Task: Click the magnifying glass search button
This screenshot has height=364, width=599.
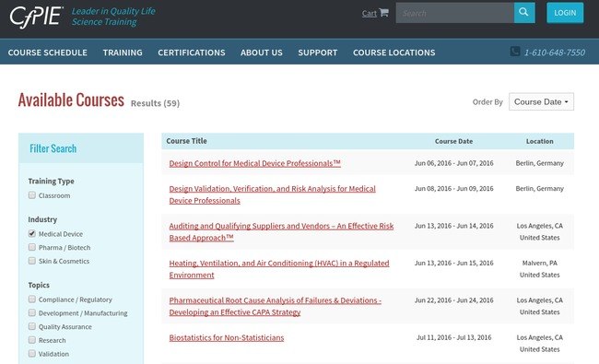Action: click(524, 13)
